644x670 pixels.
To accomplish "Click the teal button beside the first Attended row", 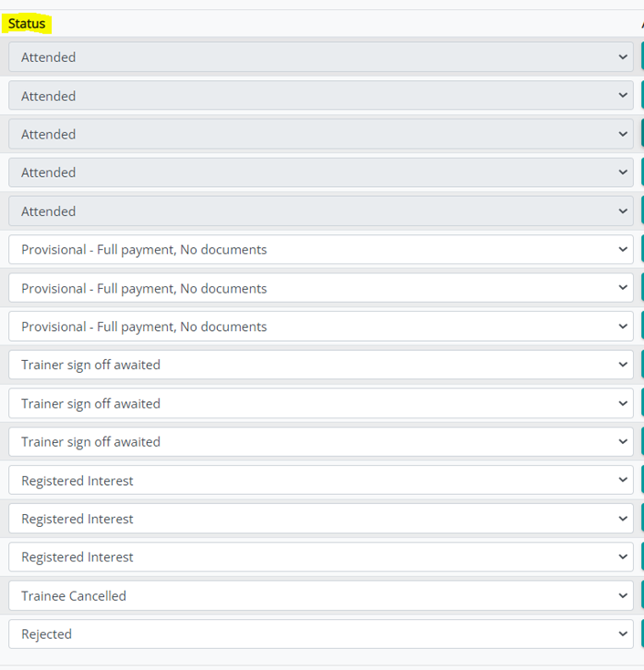I will click(x=641, y=57).
